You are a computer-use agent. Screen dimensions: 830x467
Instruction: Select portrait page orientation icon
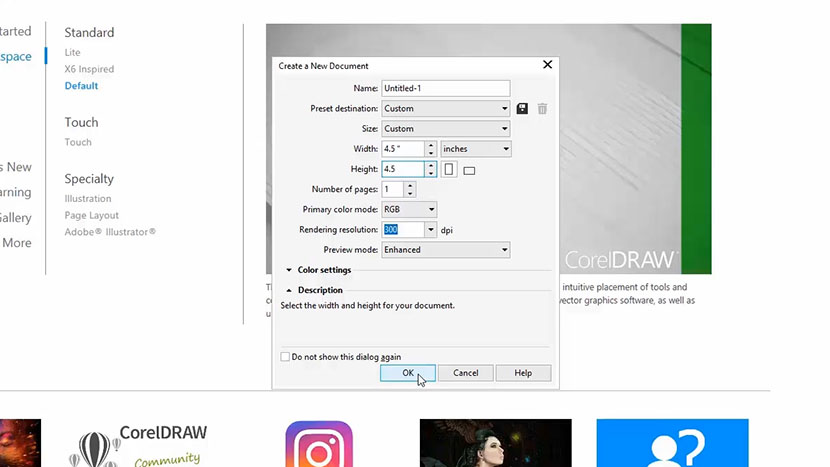(x=450, y=169)
